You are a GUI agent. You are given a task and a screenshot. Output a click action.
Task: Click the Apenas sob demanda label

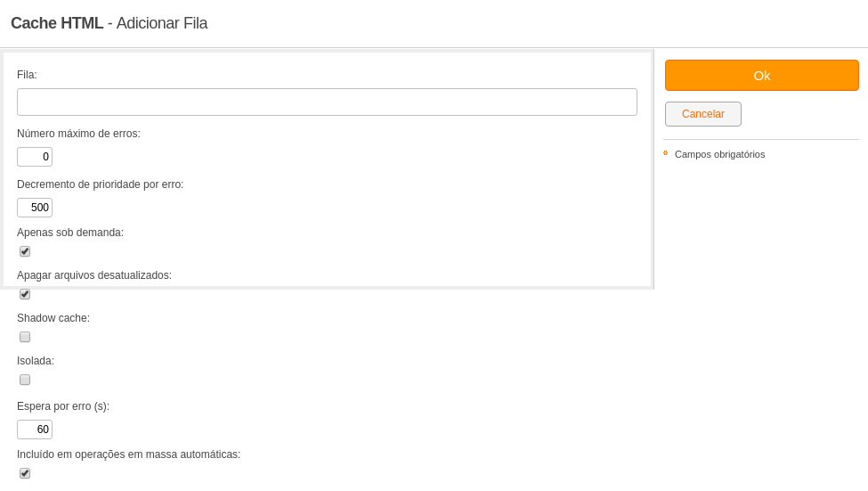pyautogui.click(x=70, y=233)
